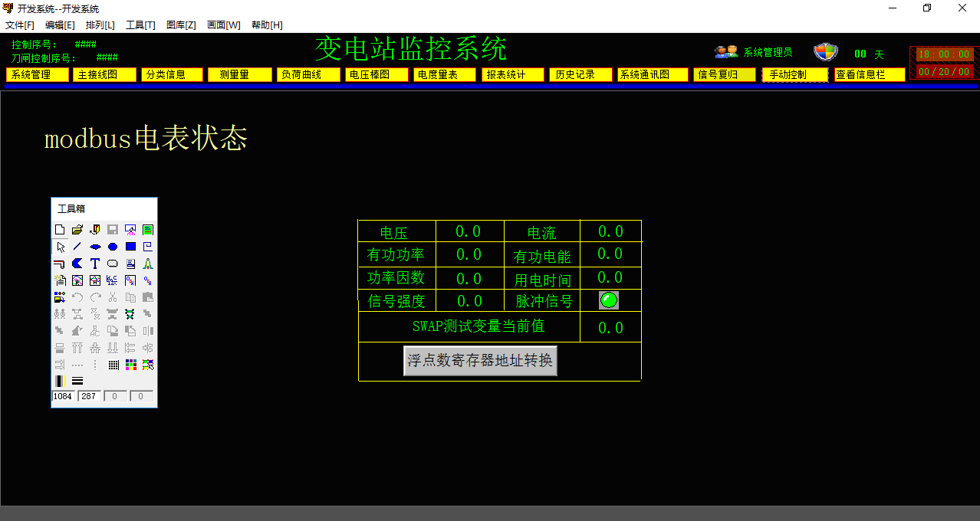Click the 测量量 button

click(240, 74)
